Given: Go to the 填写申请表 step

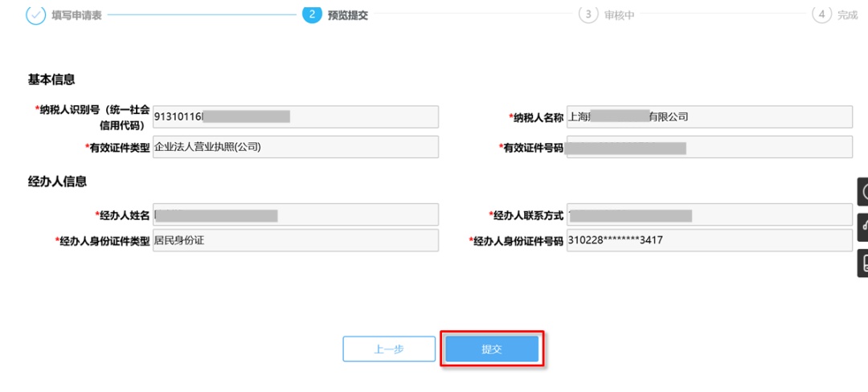Looking at the screenshot, I should click(76, 15).
